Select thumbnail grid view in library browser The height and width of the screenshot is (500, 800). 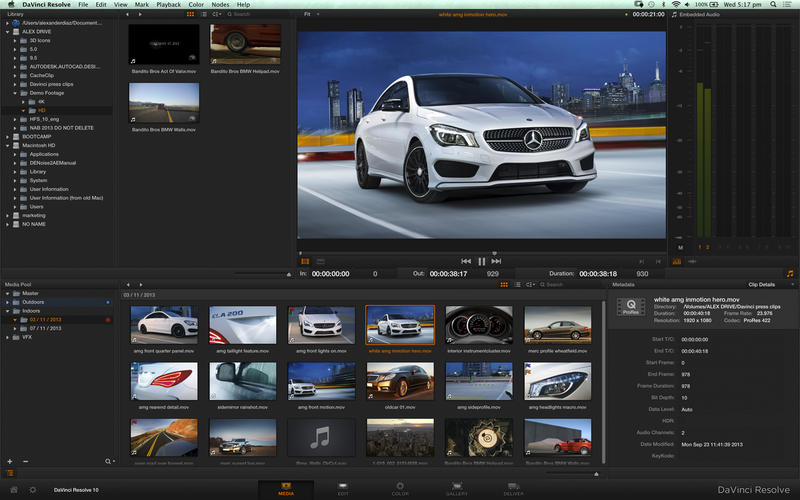[x=191, y=16]
